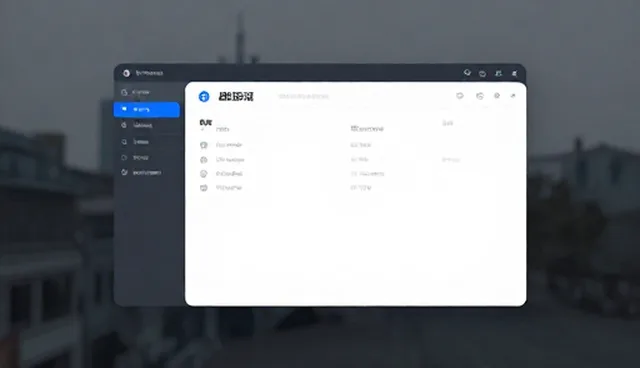Click the smiley-face icon in the list rows
The image size is (640, 368).
click(203, 174)
